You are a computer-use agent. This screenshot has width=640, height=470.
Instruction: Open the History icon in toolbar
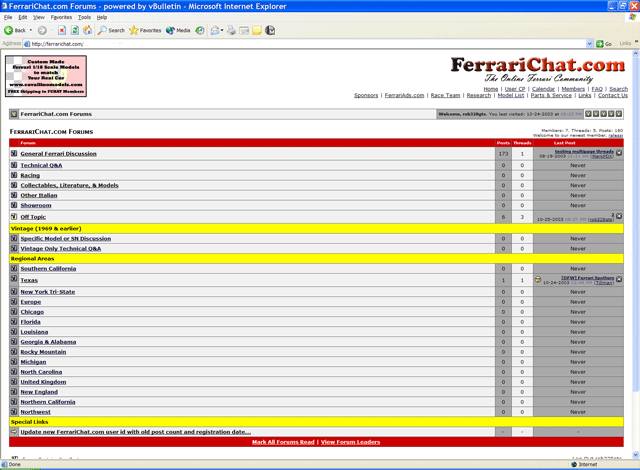[x=200, y=30]
